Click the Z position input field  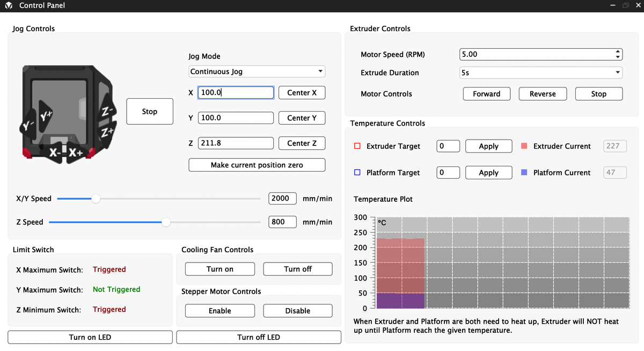(236, 143)
